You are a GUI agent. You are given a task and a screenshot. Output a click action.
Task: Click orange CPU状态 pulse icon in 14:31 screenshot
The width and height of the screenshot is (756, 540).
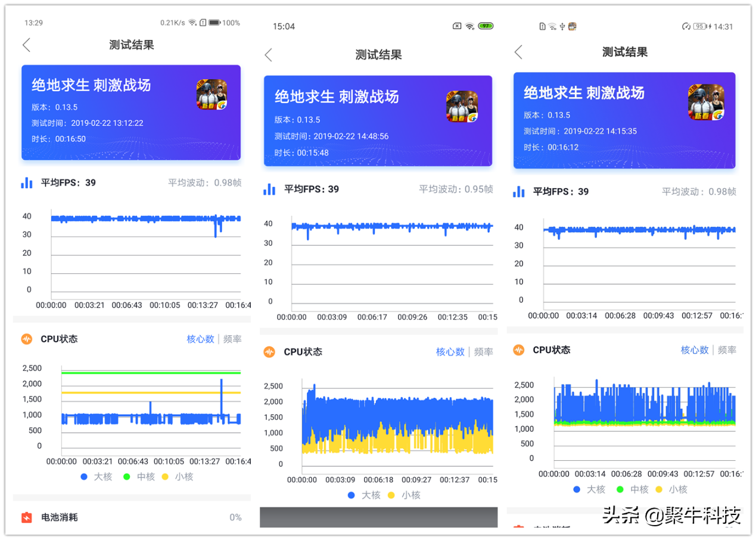tap(519, 350)
